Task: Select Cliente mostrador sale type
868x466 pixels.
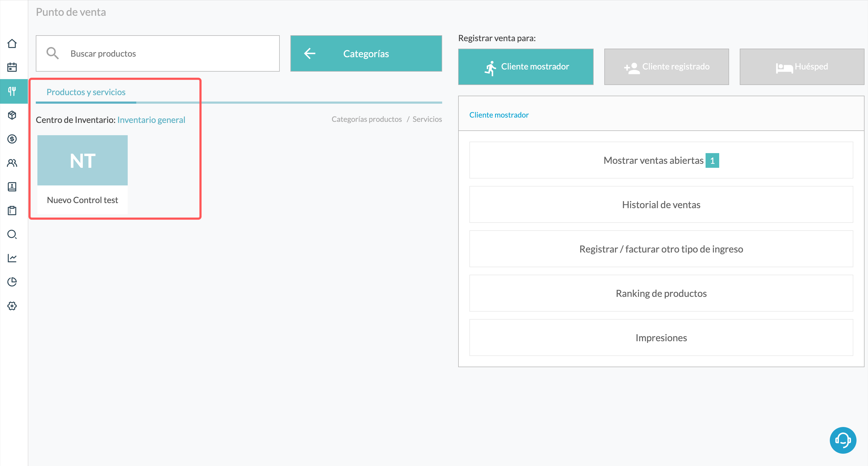Action: click(x=526, y=67)
